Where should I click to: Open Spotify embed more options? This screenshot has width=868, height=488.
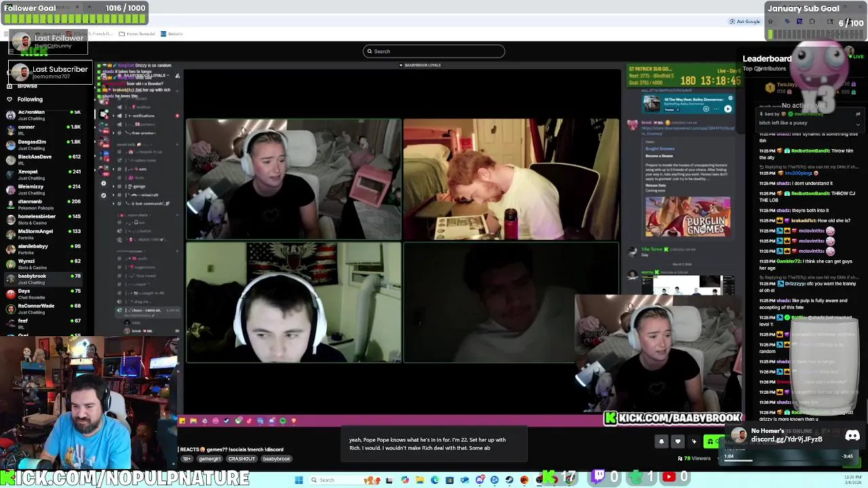(x=716, y=108)
